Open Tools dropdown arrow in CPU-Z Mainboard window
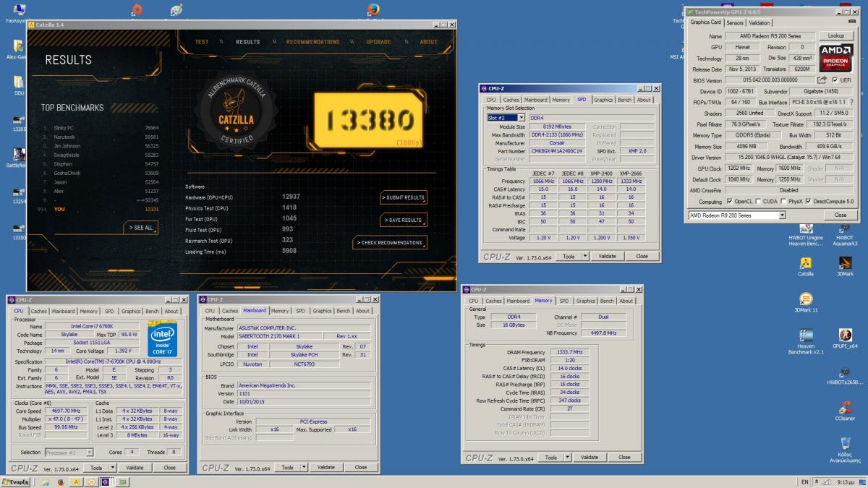 tap(304, 467)
